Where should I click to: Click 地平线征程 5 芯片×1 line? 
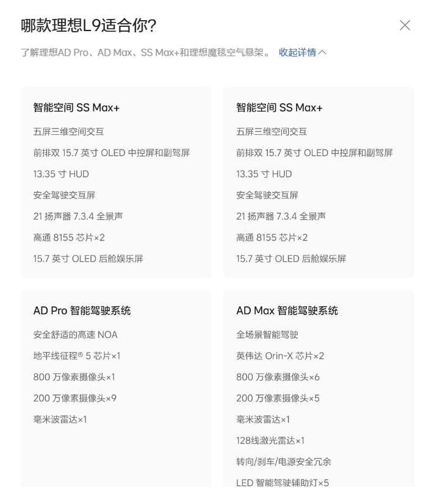coord(77,356)
